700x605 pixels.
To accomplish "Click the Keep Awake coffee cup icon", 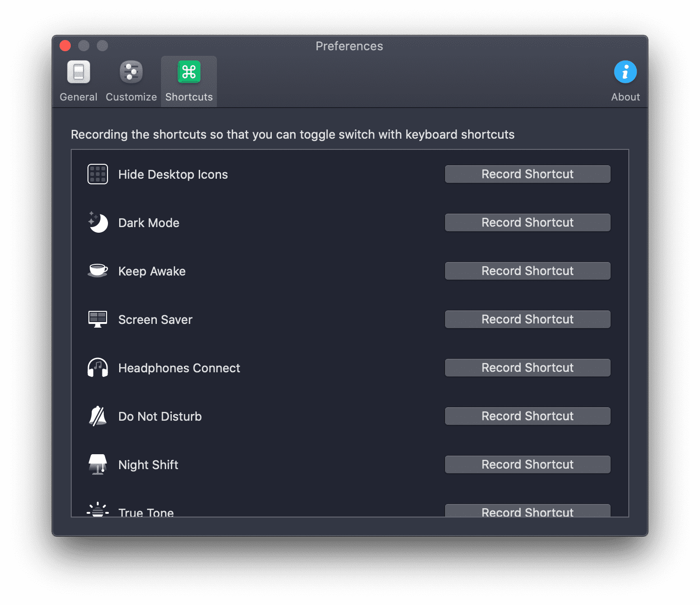I will (98, 270).
